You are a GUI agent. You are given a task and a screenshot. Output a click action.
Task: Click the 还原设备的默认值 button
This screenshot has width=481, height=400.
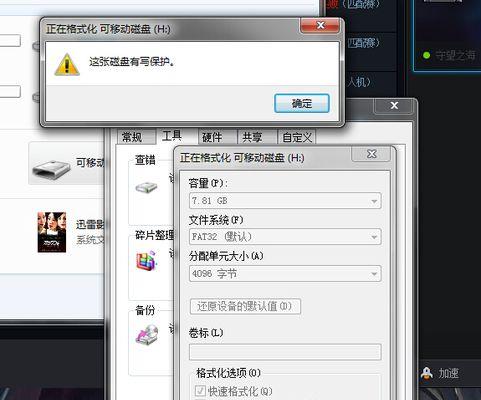[245, 306]
